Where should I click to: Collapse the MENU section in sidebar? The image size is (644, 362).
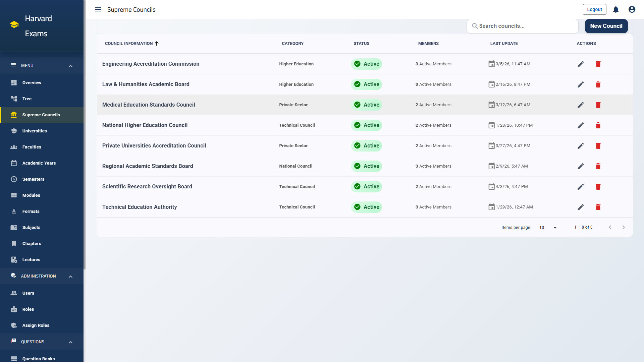pyautogui.click(x=70, y=66)
